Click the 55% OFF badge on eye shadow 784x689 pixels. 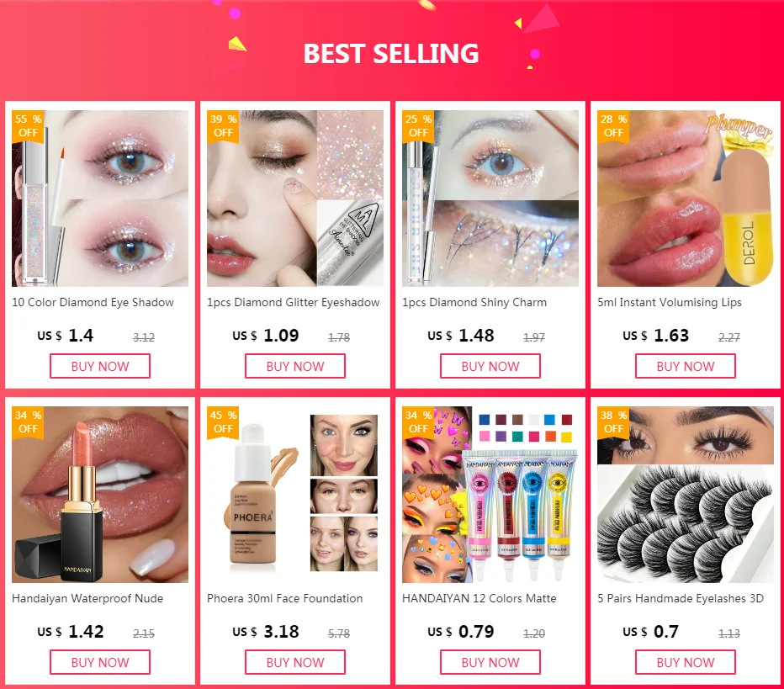click(x=28, y=126)
